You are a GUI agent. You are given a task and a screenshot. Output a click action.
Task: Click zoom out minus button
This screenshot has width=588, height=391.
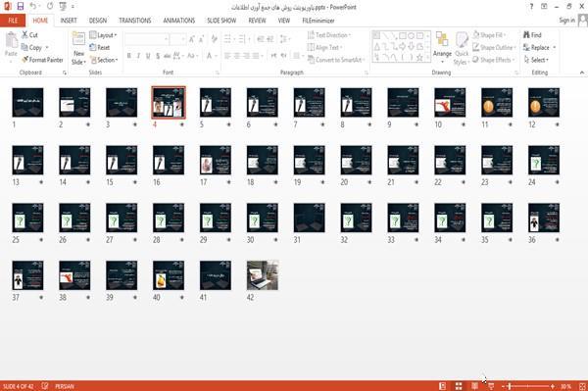click(504, 386)
